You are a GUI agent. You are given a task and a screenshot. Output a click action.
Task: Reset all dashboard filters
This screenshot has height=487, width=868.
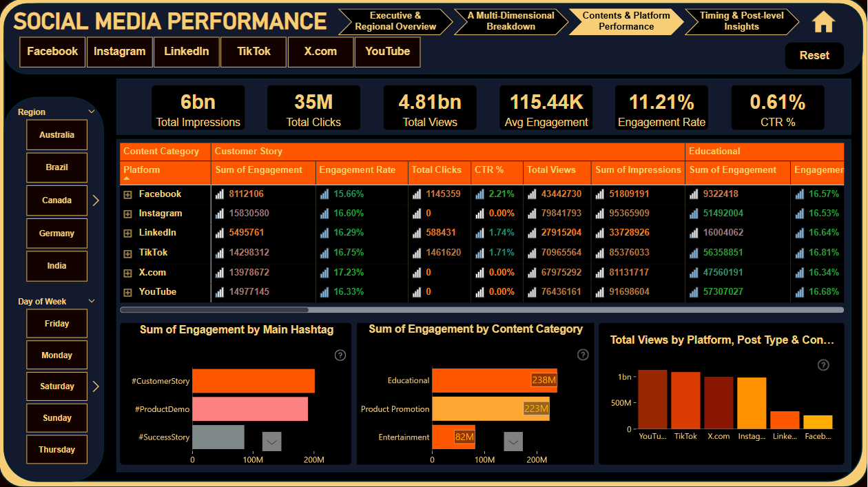(814, 56)
